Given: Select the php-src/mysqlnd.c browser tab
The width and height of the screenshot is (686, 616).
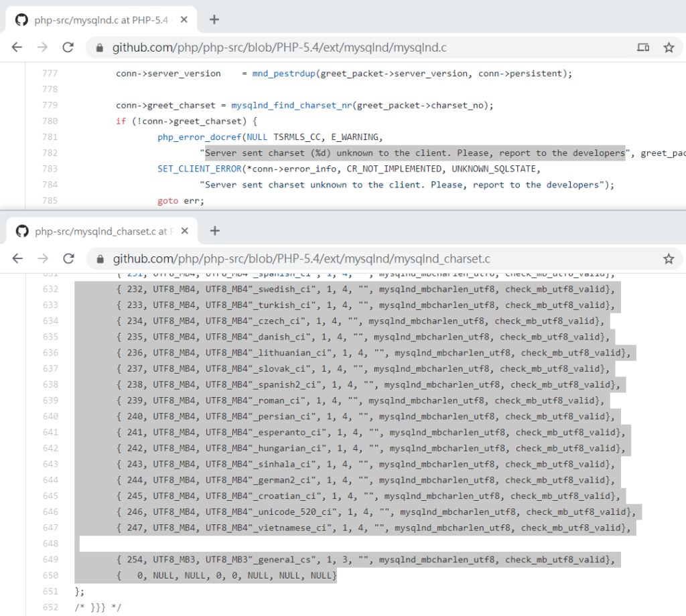Looking at the screenshot, I should 100,19.
